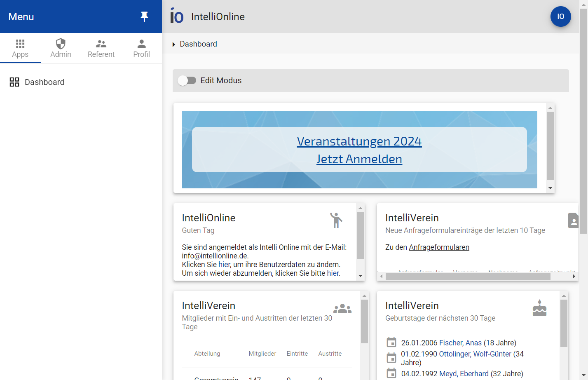Click the IntelliOnline io logo

point(177,16)
